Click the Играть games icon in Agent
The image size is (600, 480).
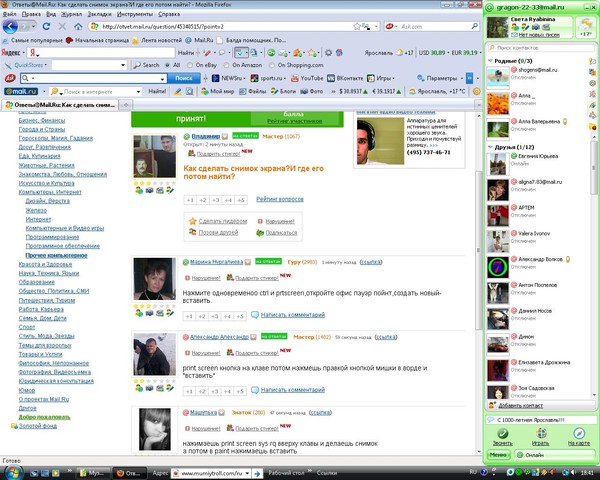pyautogui.click(x=541, y=434)
